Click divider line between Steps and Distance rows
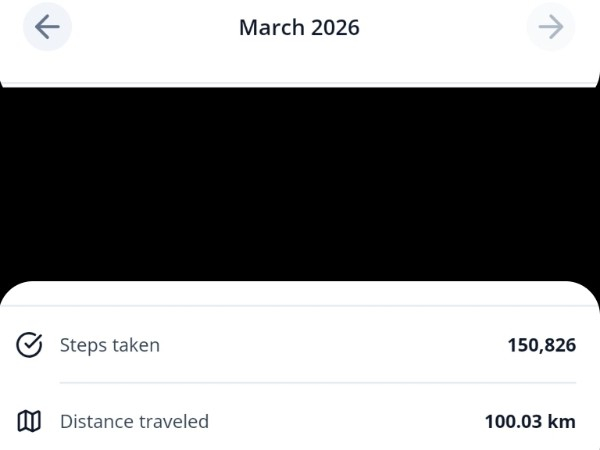 pyautogui.click(x=318, y=383)
